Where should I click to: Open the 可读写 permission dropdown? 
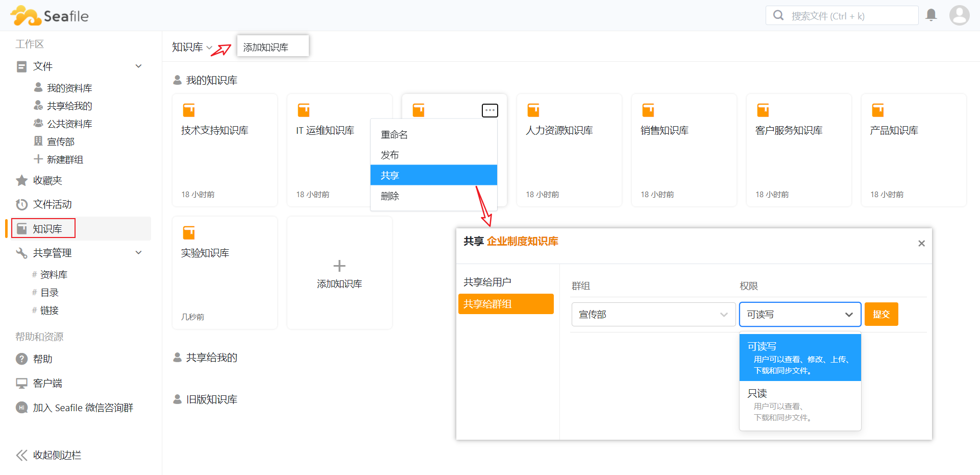800,314
